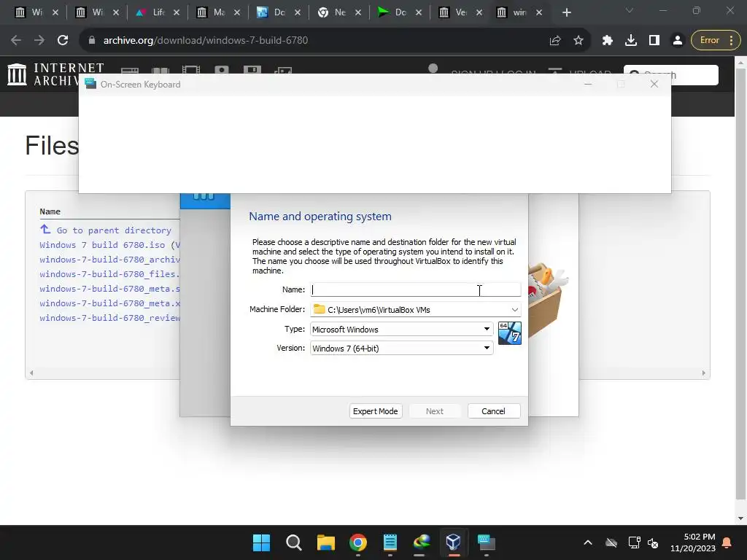Image resolution: width=747 pixels, height=560 pixels.
Task: Close the active win tab
Action: (539, 13)
